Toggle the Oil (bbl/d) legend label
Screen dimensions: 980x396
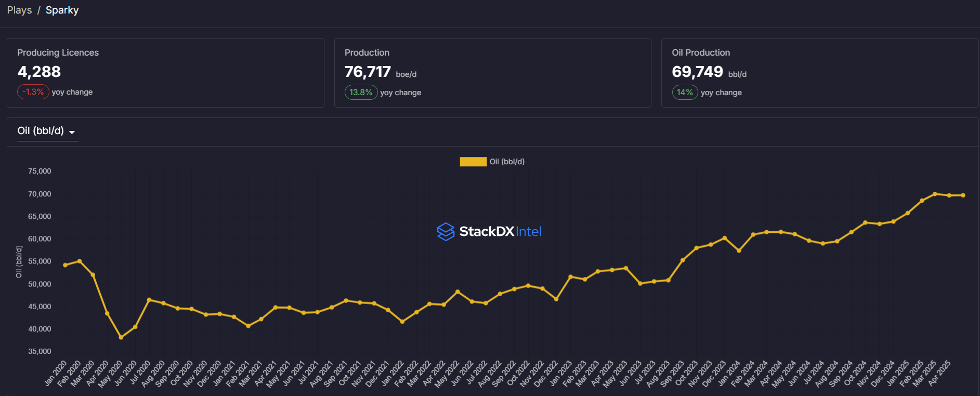(x=507, y=162)
